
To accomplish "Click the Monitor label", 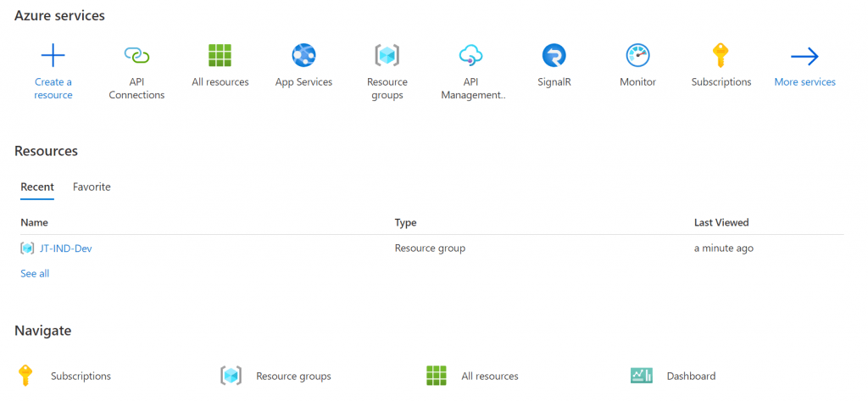I will pos(637,82).
